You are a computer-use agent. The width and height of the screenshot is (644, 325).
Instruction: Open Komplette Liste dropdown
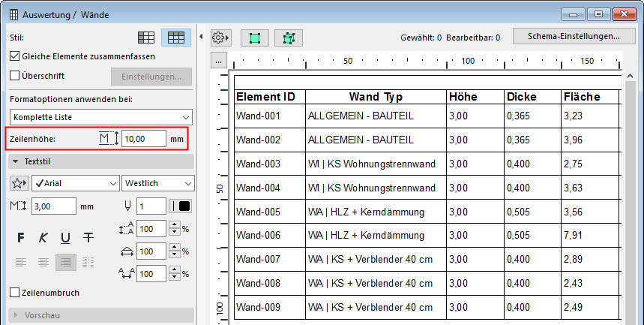(x=101, y=117)
